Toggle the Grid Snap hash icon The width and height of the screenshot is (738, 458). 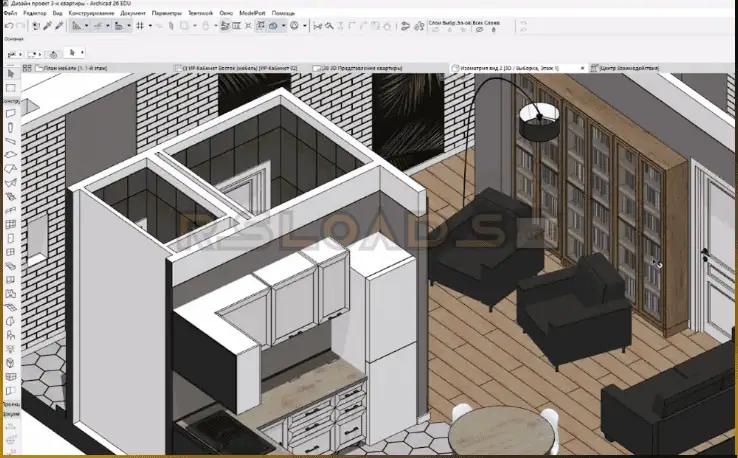[140, 26]
